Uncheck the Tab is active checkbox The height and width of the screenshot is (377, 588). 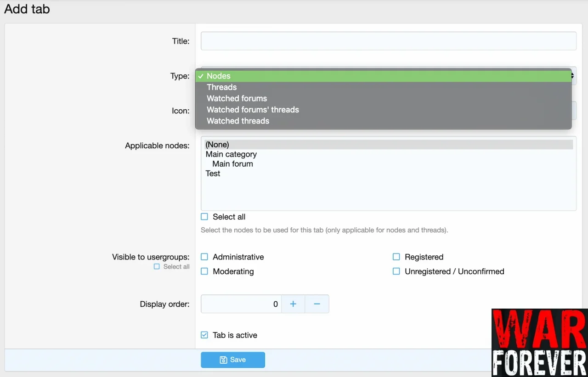click(204, 335)
